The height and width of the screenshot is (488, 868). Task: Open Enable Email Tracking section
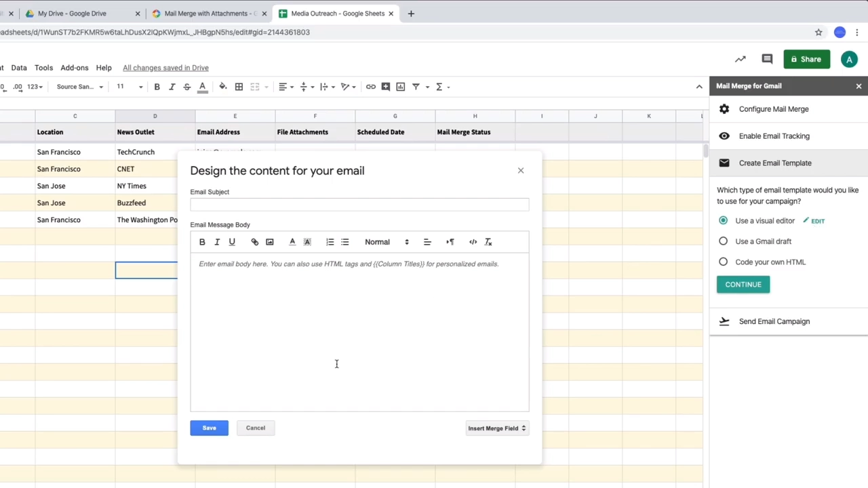(789, 136)
